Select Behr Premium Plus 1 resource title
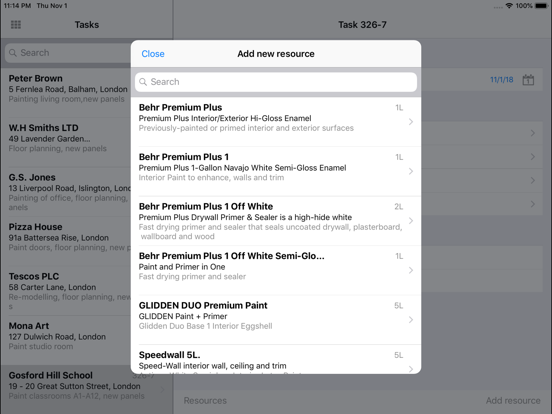The height and width of the screenshot is (414, 552). point(183,157)
